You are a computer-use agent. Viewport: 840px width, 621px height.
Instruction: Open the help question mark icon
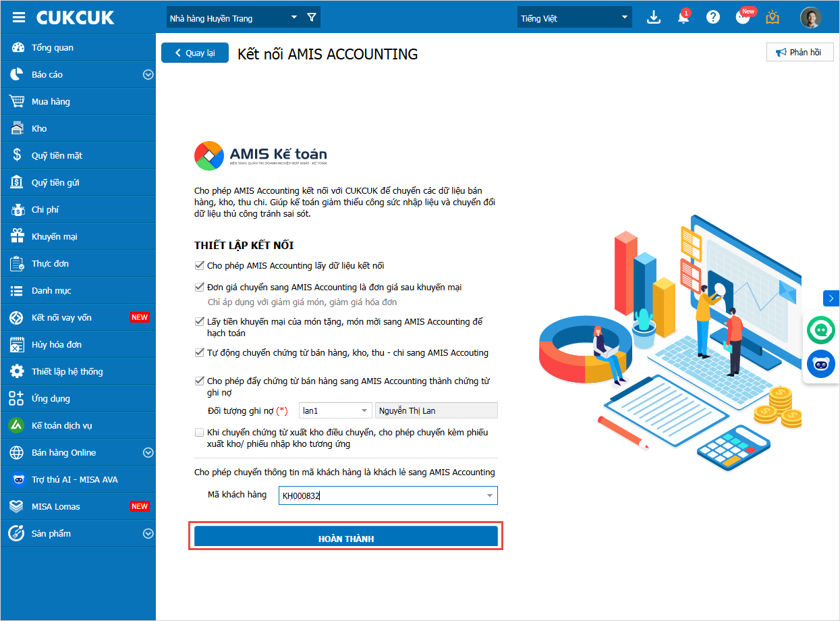pos(713,18)
